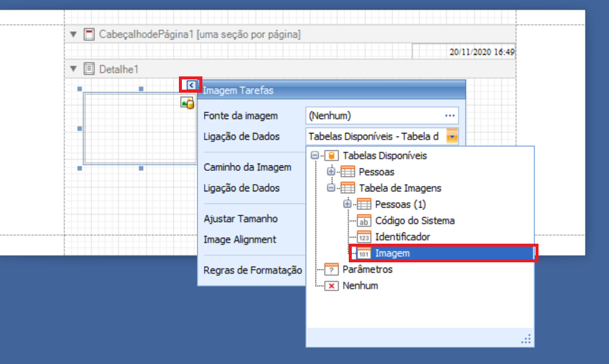Choose the Código do Sistema field
The height and width of the screenshot is (364, 609).
414,221
